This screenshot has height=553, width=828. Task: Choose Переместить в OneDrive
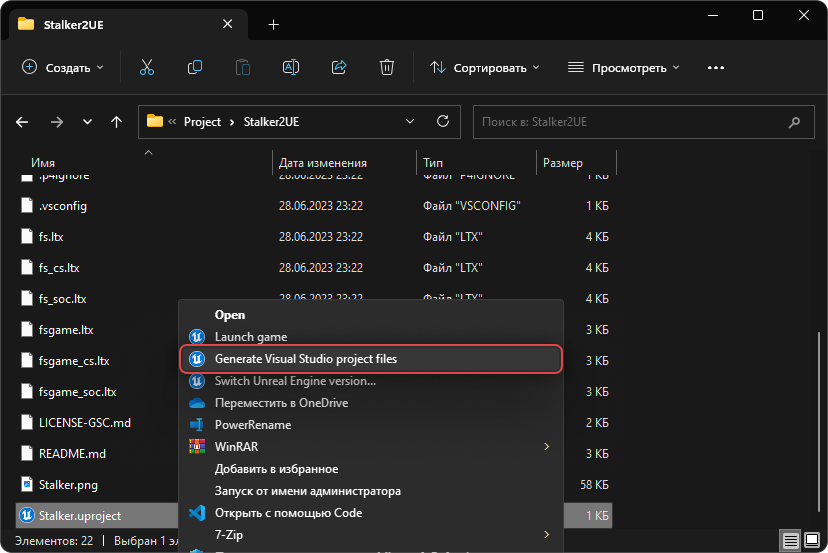[371, 403]
